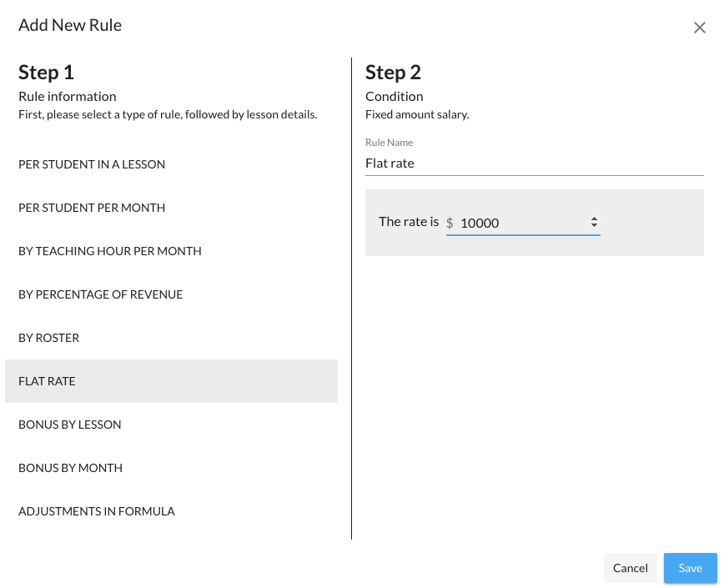The image size is (724, 588).
Task: Cancel the new rule creation
Action: click(630, 568)
